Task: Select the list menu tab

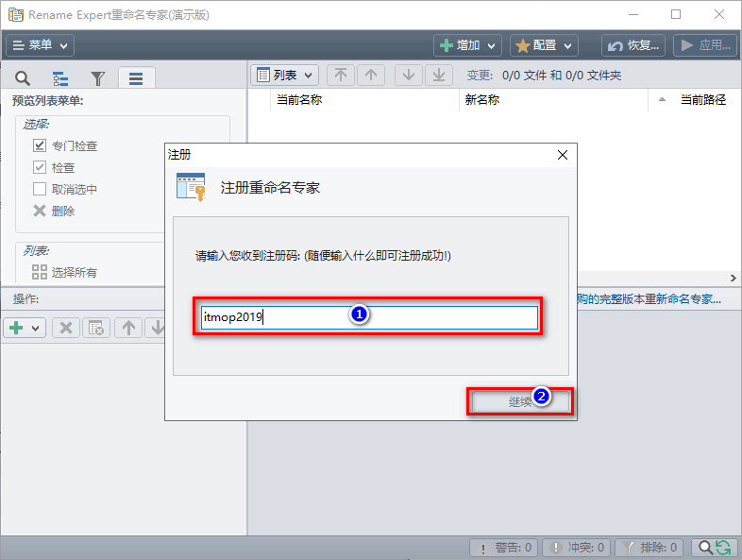Action: pyautogui.click(x=136, y=78)
